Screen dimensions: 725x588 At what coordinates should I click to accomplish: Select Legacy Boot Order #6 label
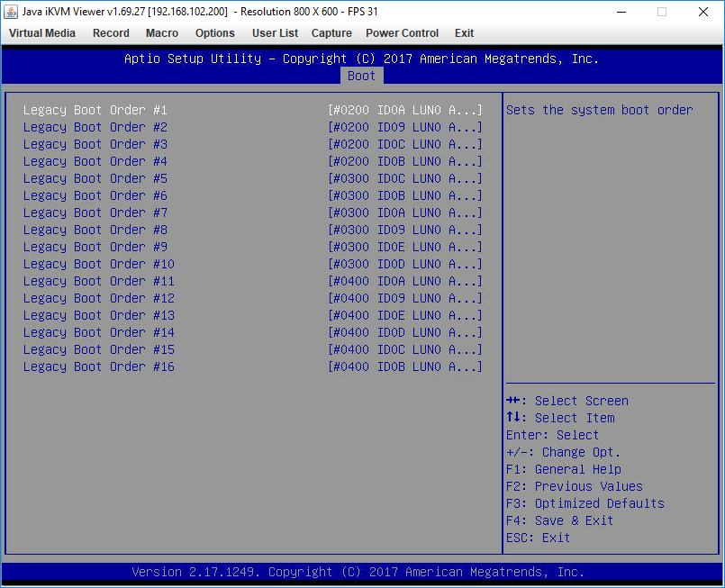pos(95,195)
